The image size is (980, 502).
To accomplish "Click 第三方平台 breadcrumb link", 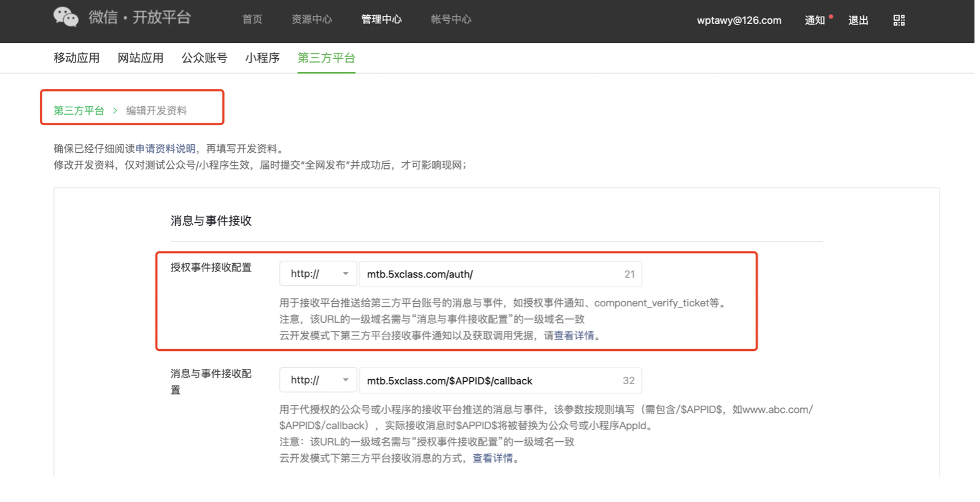I will [x=79, y=111].
